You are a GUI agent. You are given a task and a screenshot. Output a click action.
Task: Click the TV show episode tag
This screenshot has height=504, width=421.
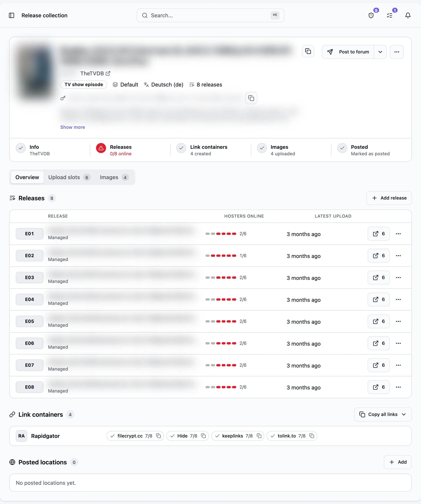point(84,84)
